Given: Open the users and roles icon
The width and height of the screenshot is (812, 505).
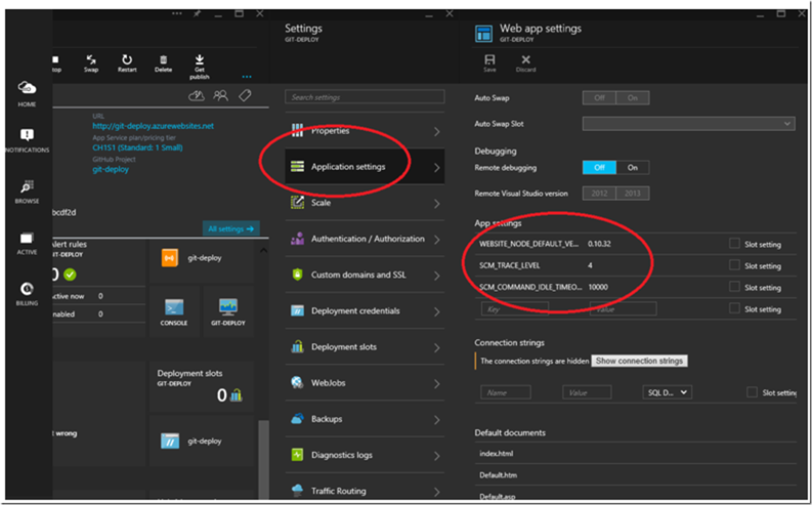Looking at the screenshot, I should point(220,96).
